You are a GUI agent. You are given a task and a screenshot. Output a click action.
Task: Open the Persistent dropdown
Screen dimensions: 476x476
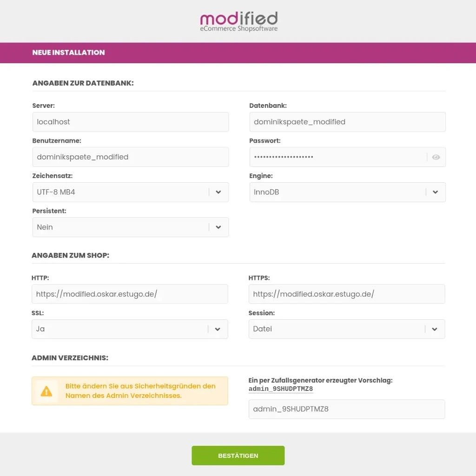[x=122, y=227]
